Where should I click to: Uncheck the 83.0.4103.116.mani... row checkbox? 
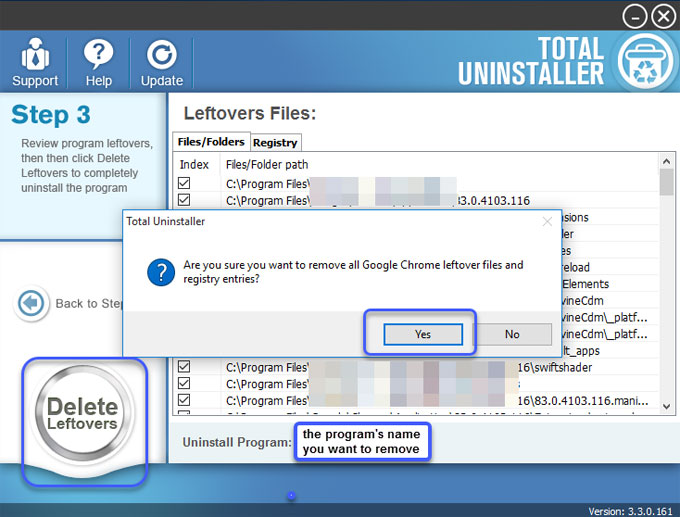coord(184,400)
